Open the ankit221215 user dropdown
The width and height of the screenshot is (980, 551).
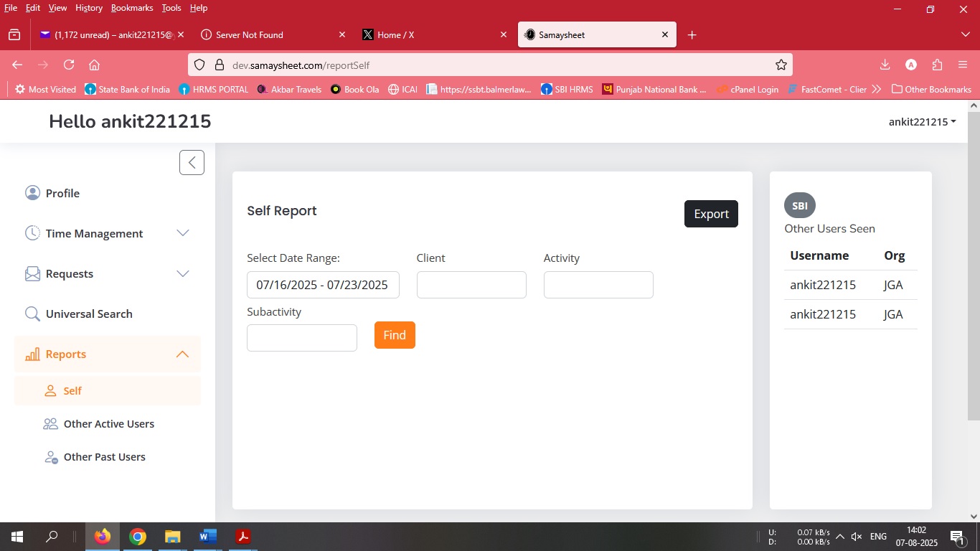[x=922, y=122]
